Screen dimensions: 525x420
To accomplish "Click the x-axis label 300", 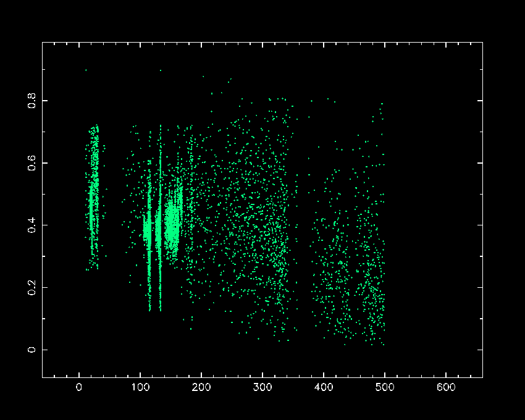I will point(262,387).
